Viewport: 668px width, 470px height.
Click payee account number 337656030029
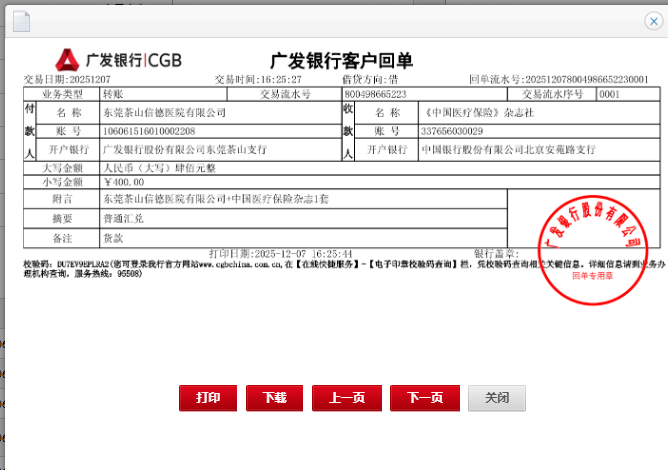click(451, 131)
